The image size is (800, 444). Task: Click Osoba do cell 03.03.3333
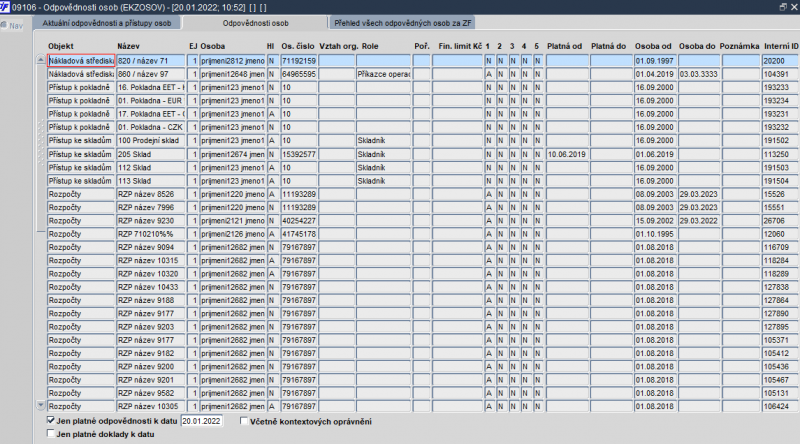tap(698, 74)
